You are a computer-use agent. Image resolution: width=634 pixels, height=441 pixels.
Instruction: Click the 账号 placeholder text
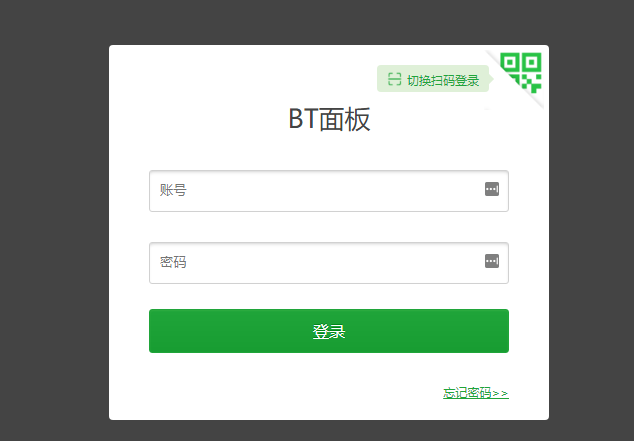[173, 190]
